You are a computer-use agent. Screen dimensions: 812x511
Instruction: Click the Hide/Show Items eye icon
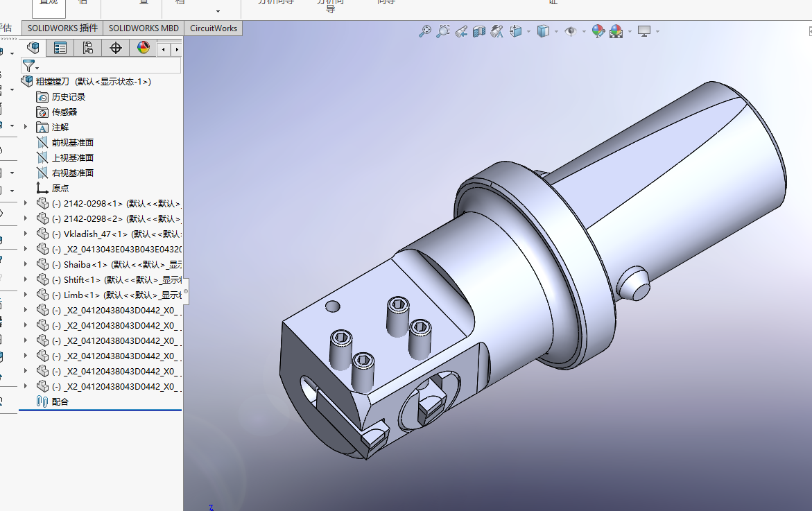point(571,32)
